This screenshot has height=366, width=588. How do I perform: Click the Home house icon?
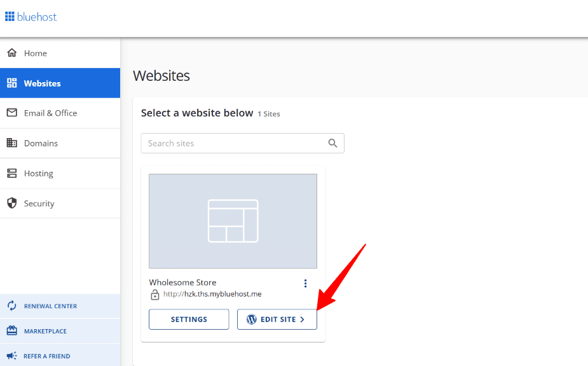click(12, 53)
